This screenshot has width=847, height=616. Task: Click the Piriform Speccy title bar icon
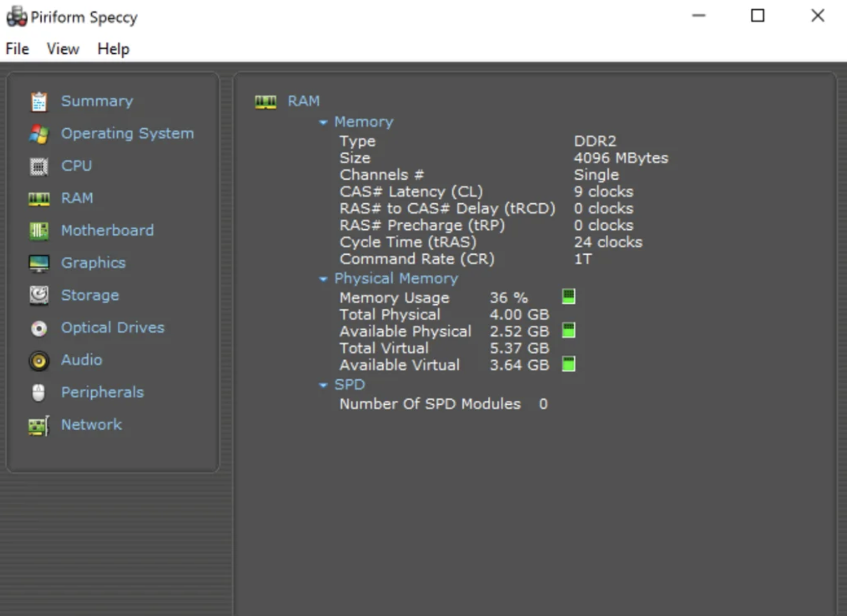17,17
